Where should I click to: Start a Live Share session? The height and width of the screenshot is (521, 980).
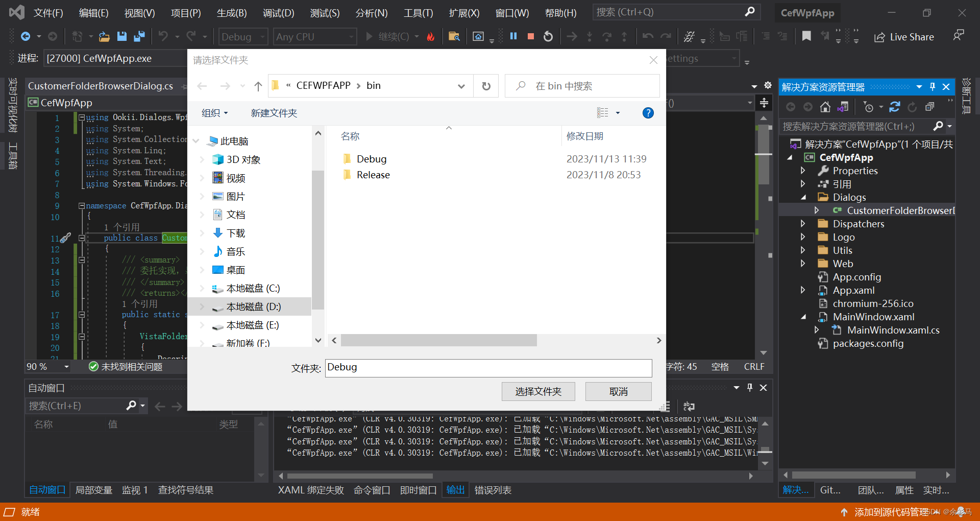[903, 36]
